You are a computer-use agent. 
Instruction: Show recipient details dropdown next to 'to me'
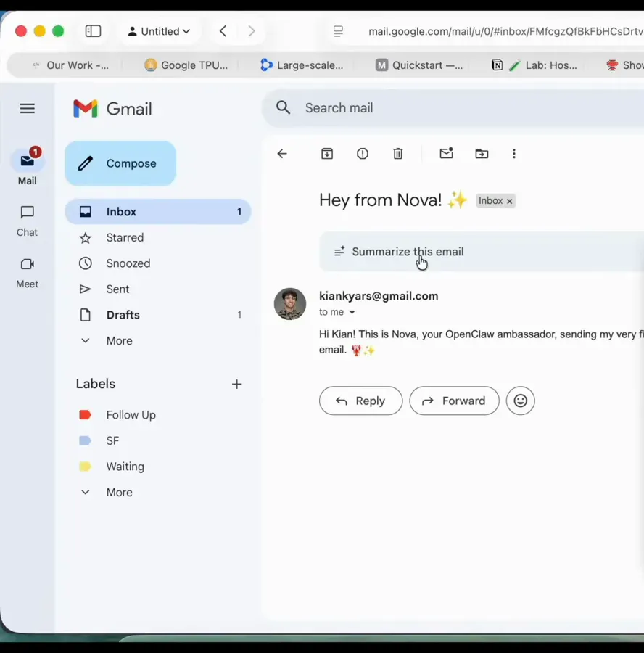coord(352,312)
